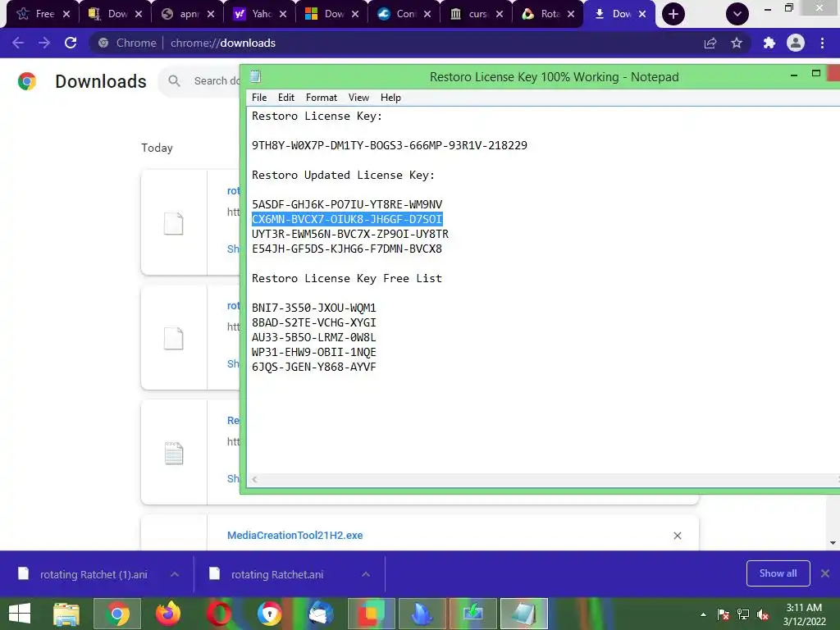Viewport: 840px width, 630px height.
Task: Show hidden system tray icons
Action: (703, 614)
